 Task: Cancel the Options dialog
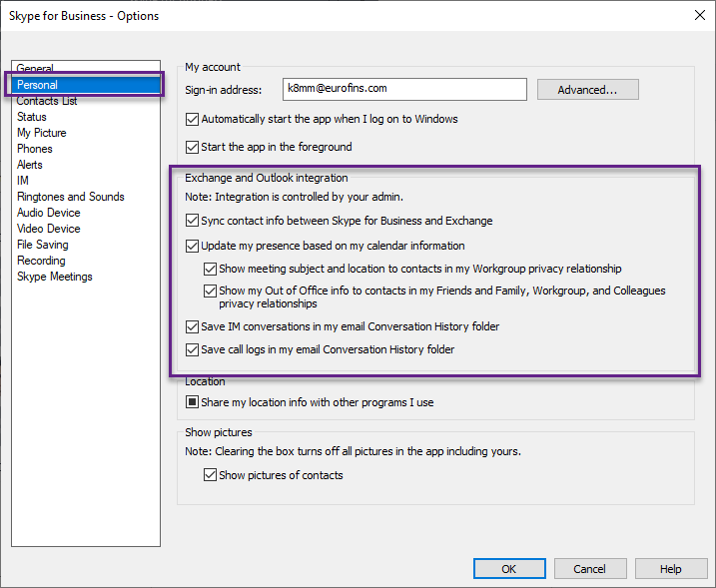tap(590, 569)
